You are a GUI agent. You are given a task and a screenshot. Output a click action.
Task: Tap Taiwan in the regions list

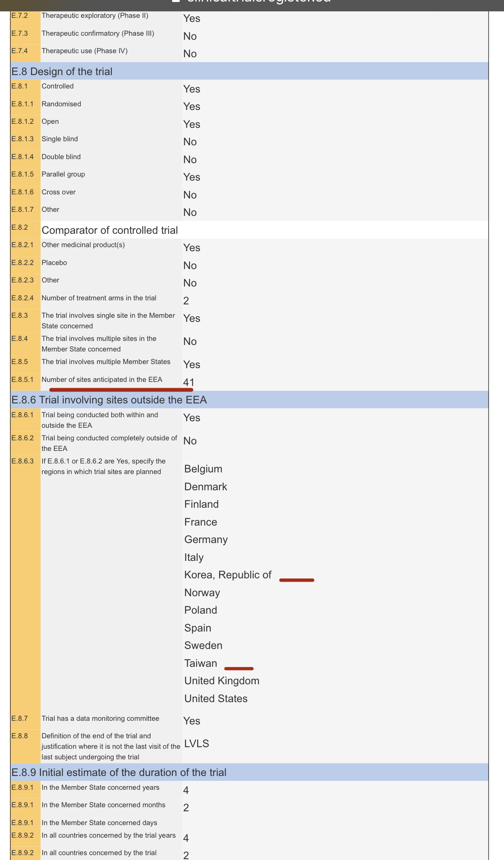[x=200, y=663]
